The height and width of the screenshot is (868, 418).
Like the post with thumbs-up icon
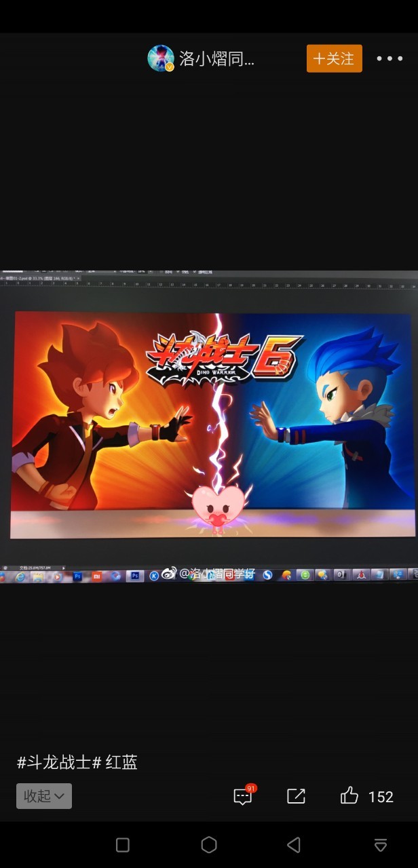pos(349,795)
